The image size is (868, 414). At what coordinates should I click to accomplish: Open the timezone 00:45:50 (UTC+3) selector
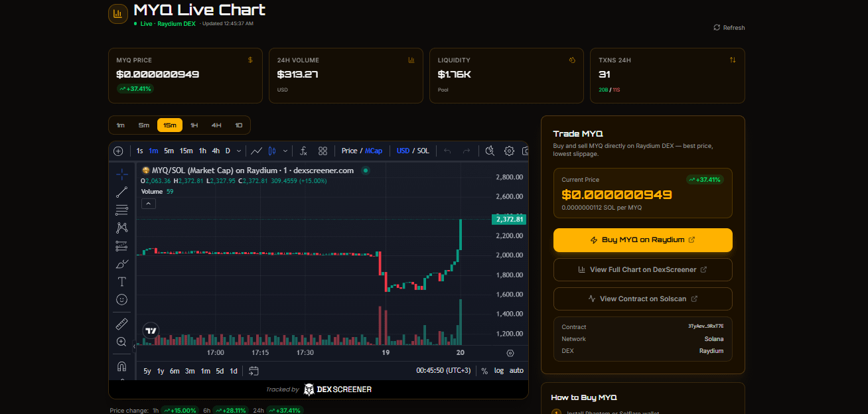(x=443, y=371)
